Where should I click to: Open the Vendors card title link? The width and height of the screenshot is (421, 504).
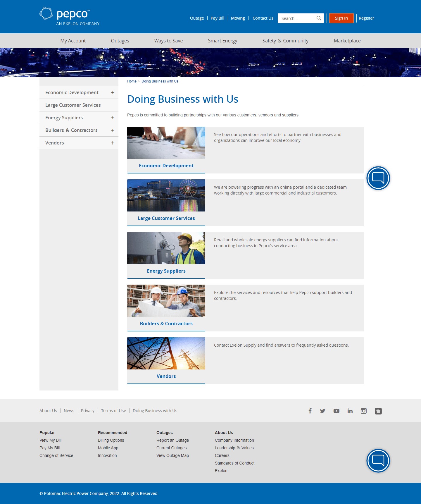166,376
